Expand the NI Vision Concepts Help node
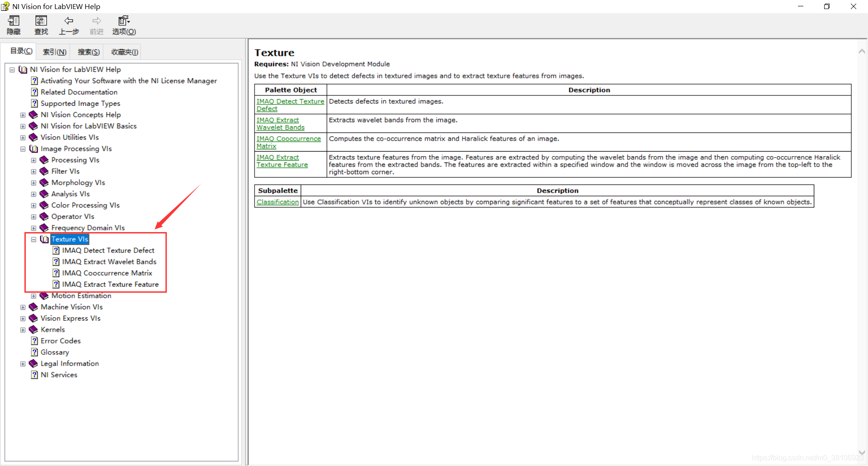Screen dimensions: 868x466 pyautogui.click(x=23, y=115)
